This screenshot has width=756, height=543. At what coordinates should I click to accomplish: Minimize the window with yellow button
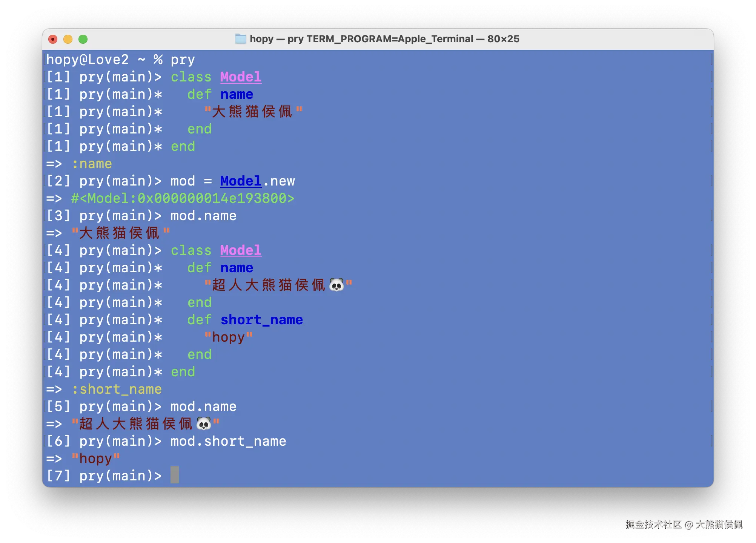[x=68, y=39]
